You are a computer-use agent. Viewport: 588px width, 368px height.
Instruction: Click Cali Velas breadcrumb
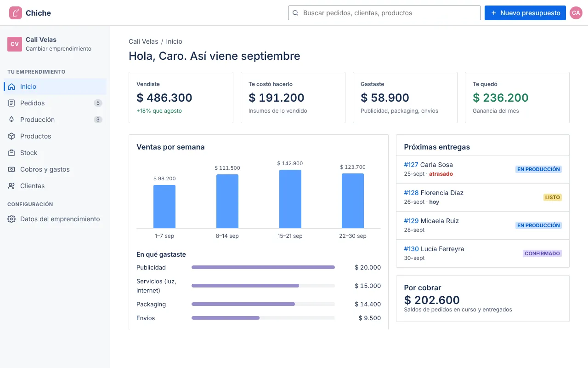pos(143,41)
